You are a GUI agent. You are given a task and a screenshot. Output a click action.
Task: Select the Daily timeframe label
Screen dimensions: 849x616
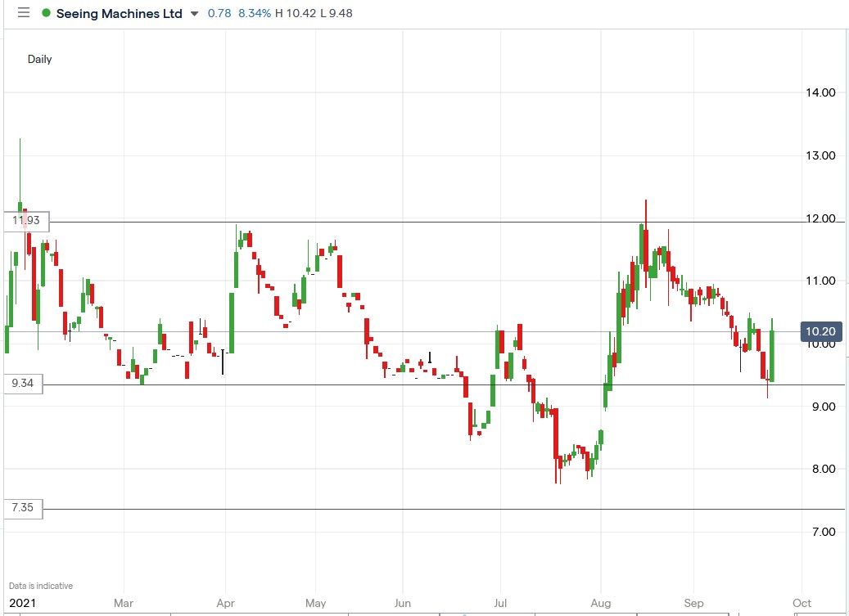point(38,59)
